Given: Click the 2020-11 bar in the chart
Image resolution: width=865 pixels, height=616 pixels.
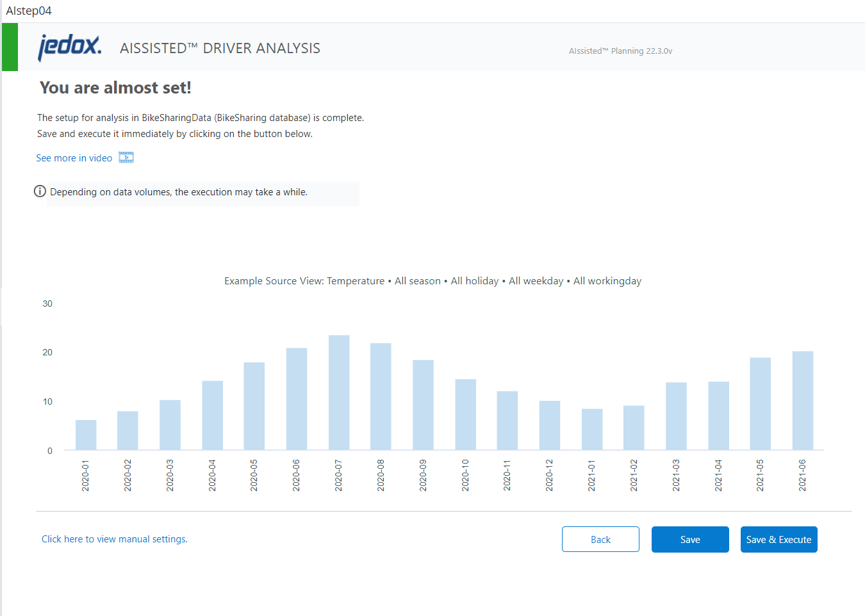Looking at the screenshot, I should click(507, 421).
